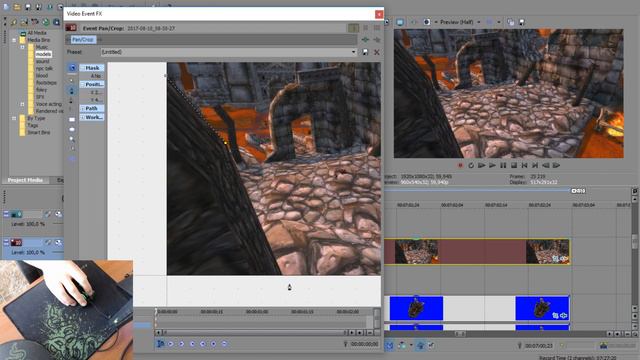Click the Event FX icon on the blue clip
Screen dimensions: 640x360
point(564,316)
